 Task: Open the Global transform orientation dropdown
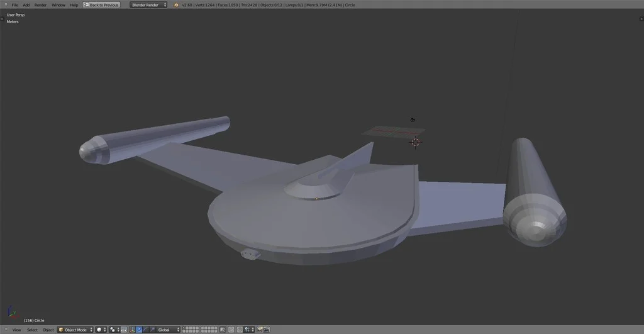(169, 330)
